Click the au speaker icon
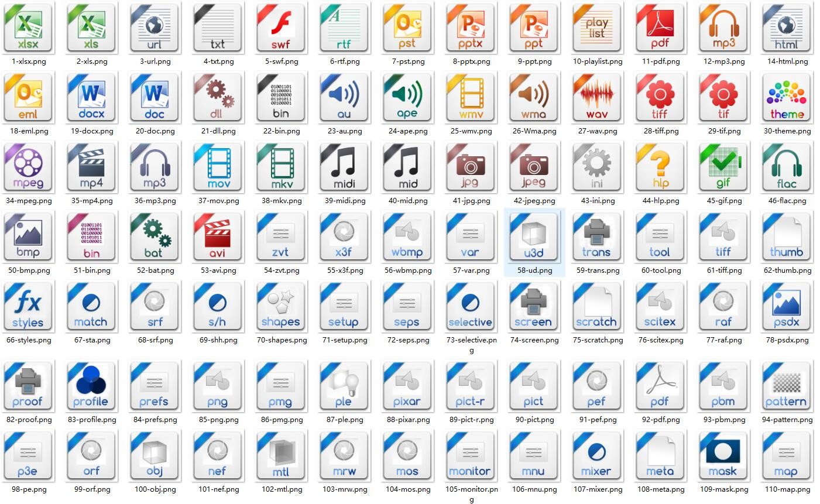This screenshot has height=504, width=820. coord(344,98)
